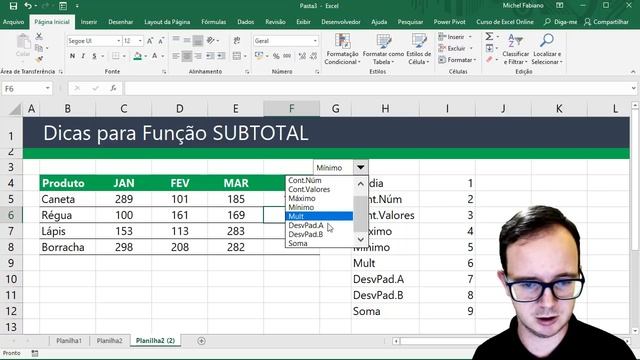Open the Segoe UI font name dropdown
Screen dimensions: 640x360
point(118,41)
